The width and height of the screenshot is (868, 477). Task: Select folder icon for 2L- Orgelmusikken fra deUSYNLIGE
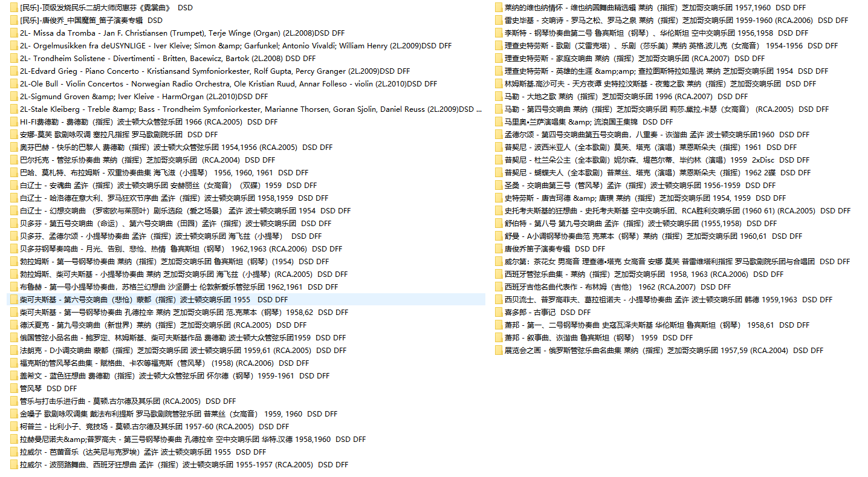(14, 45)
